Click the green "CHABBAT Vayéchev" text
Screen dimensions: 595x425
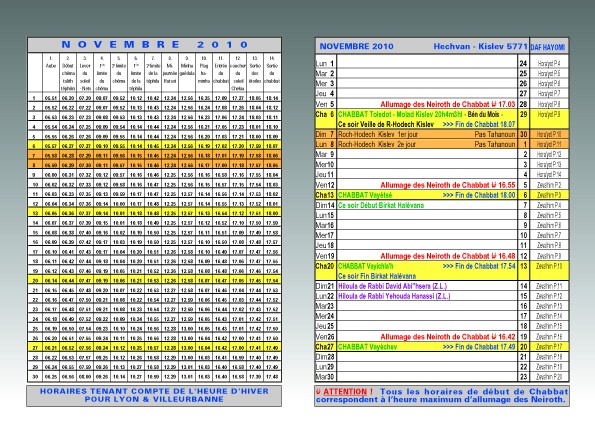coord(367,347)
